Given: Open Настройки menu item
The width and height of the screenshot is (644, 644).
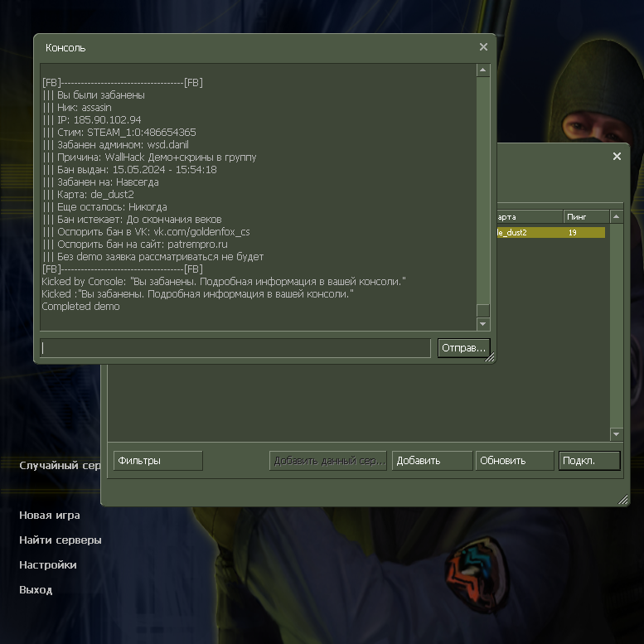Looking at the screenshot, I should [48, 564].
